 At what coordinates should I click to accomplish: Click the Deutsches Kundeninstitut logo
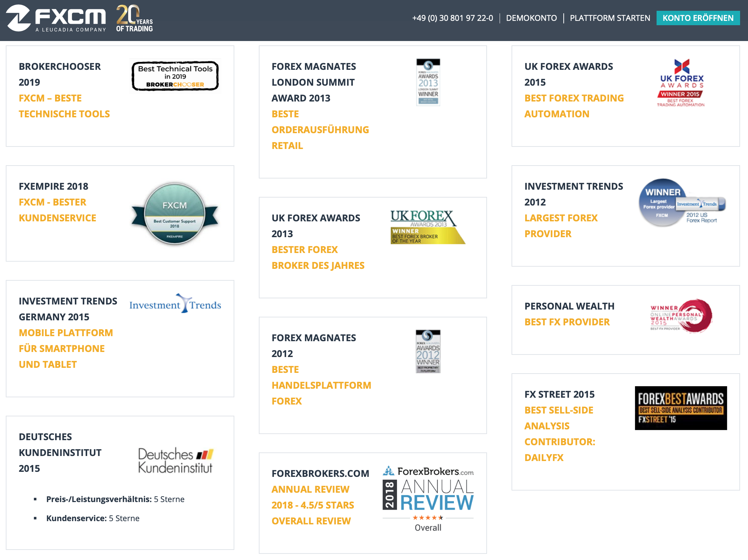click(x=176, y=460)
